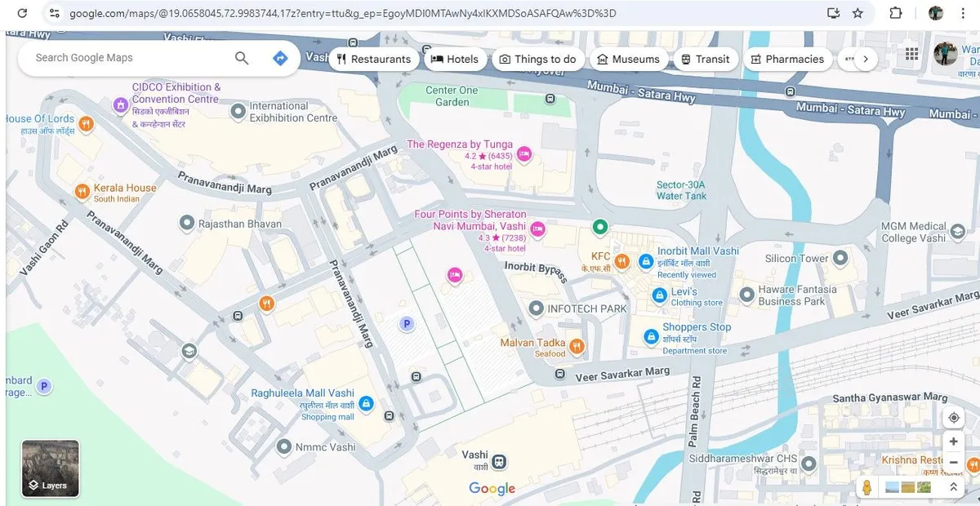Select the Raghuleela Mall Vashi shopping icon
This screenshot has height=506, width=980.
pyautogui.click(x=366, y=403)
